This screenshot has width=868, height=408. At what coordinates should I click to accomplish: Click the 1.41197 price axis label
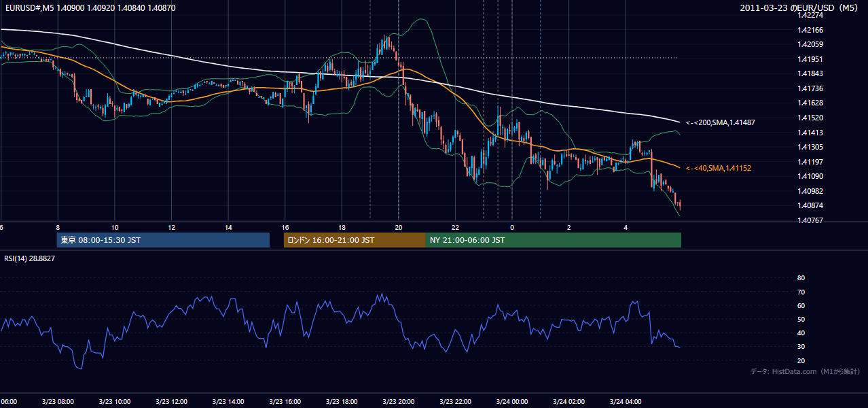coord(810,162)
